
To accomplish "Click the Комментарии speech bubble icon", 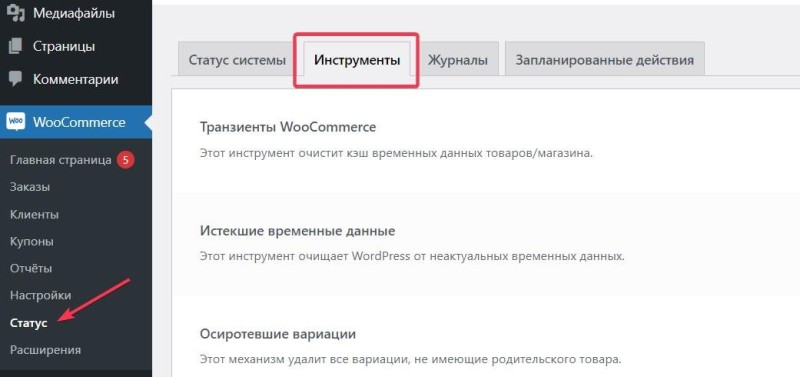I will (x=16, y=79).
